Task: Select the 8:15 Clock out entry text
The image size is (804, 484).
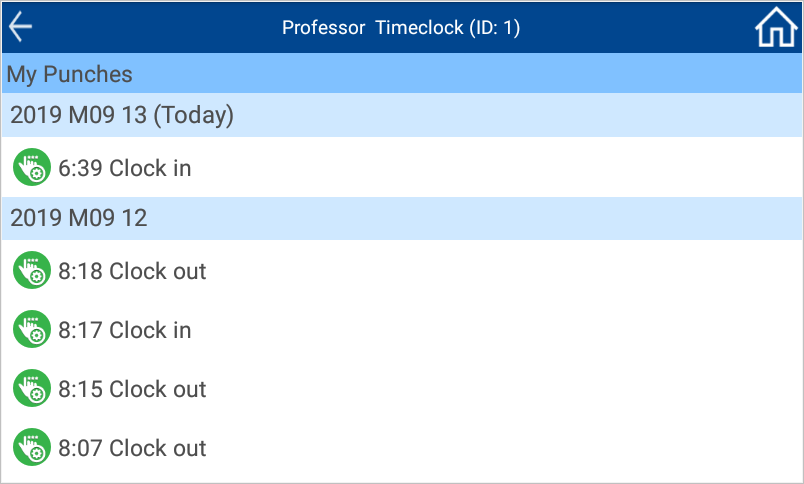Action: pyautogui.click(x=132, y=389)
